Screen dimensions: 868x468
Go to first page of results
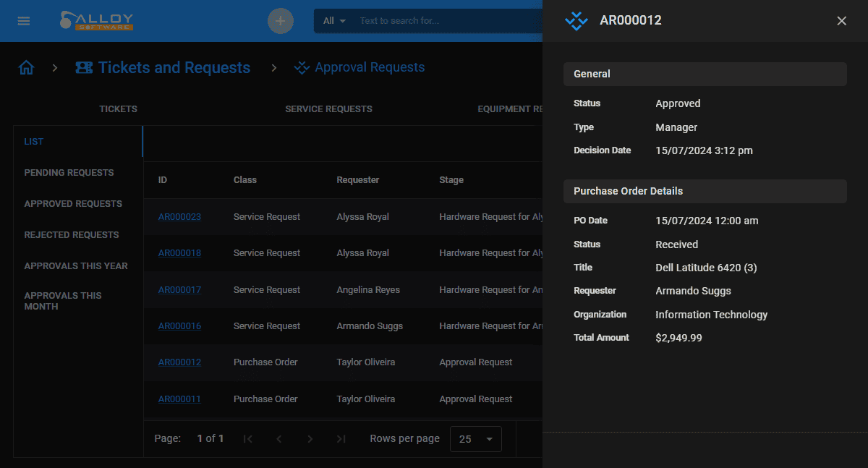tap(248, 438)
